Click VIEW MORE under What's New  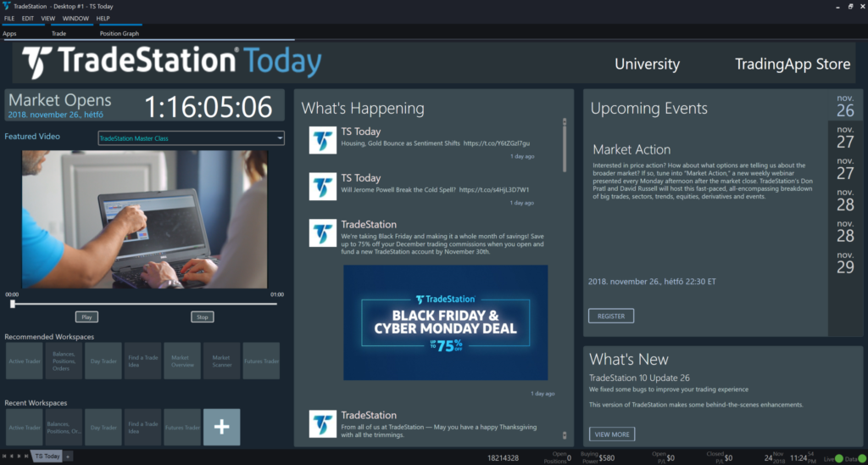[611, 434]
